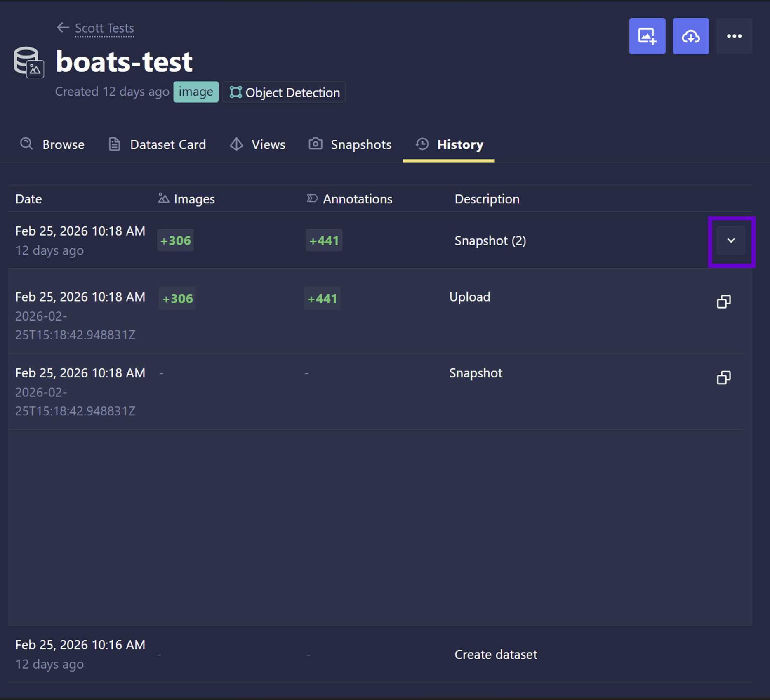
Task: Click the back arrow icon
Action: pyautogui.click(x=63, y=28)
